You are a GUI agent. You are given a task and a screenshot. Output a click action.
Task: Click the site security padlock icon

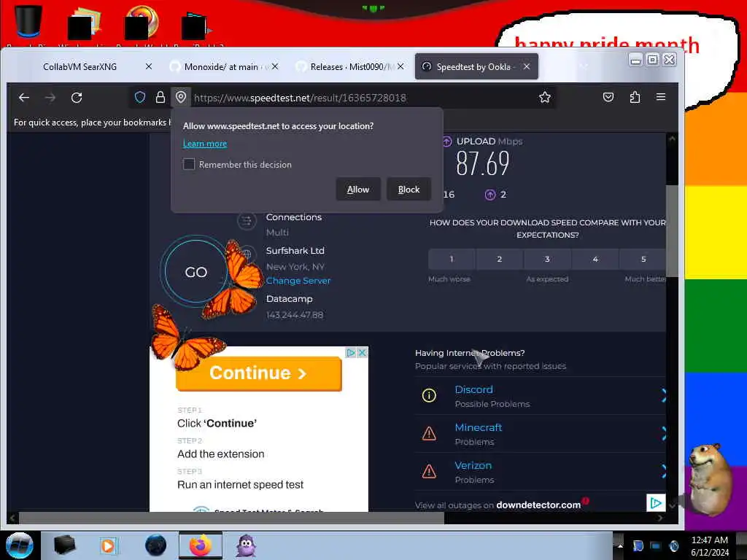click(x=160, y=98)
